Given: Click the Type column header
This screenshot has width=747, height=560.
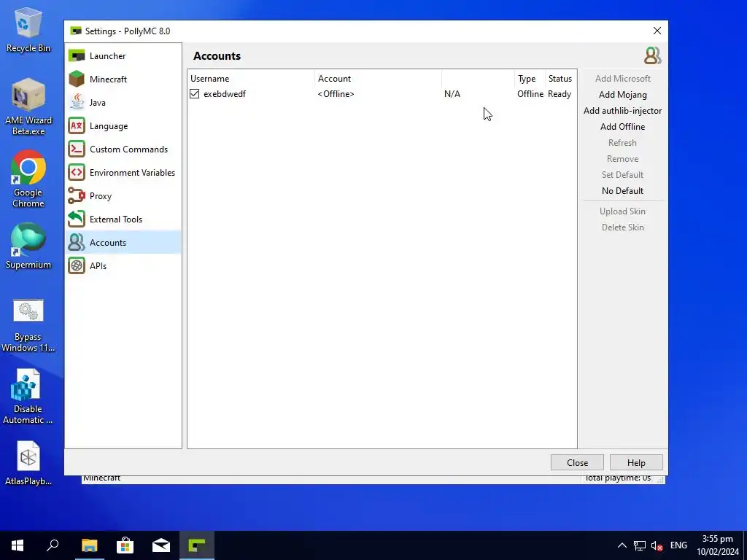Looking at the screenshot, I should click(530, 79).
